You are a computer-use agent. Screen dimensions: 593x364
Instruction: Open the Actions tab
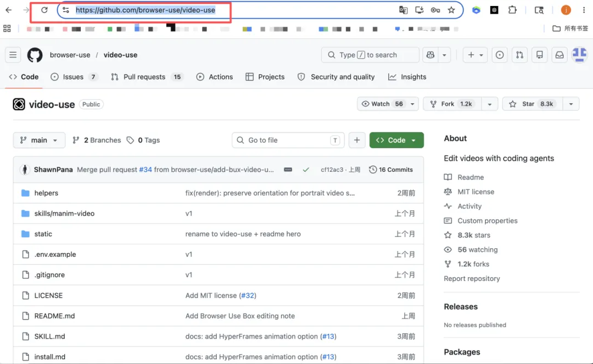(215, 77)
